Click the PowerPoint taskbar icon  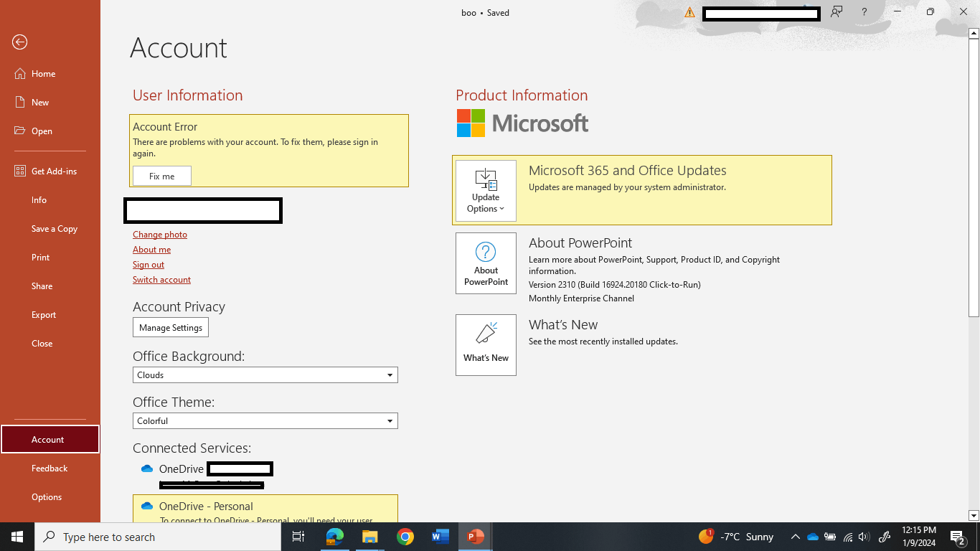[x=476, y=537]
